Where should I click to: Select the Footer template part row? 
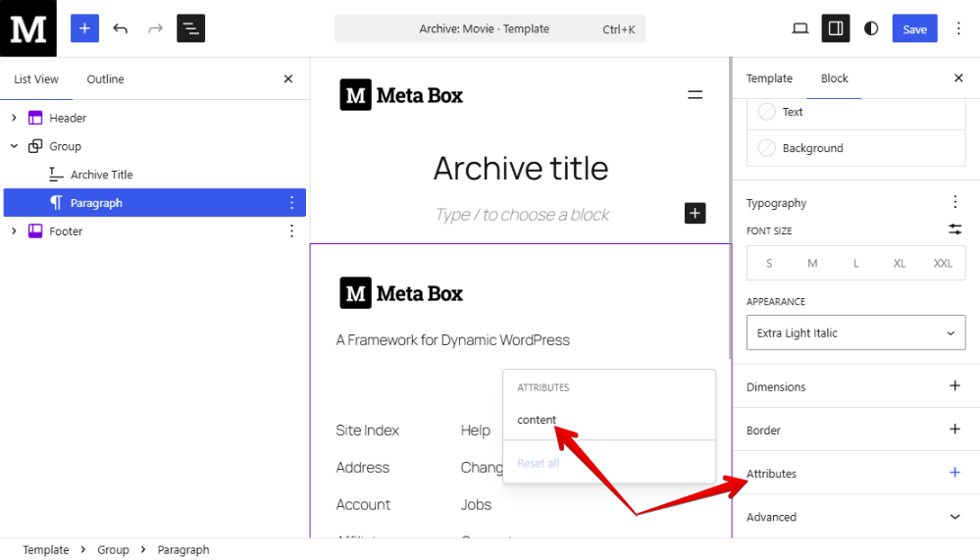coord(154,231)
